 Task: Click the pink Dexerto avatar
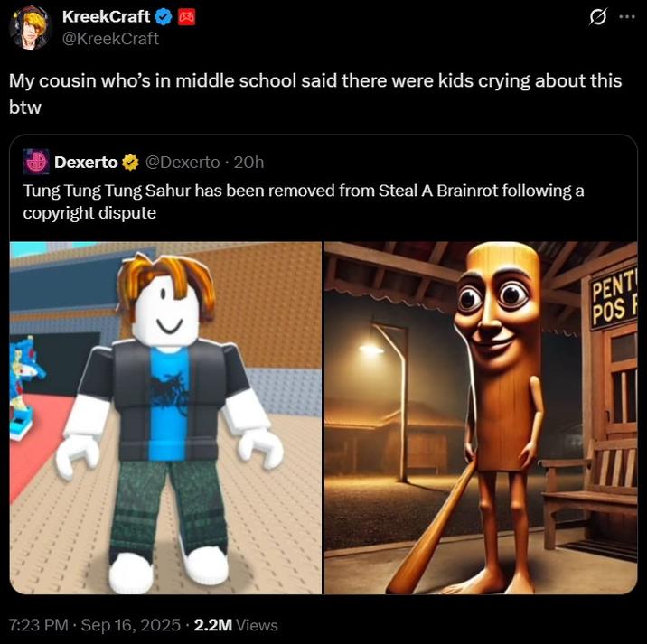point(36,162)
